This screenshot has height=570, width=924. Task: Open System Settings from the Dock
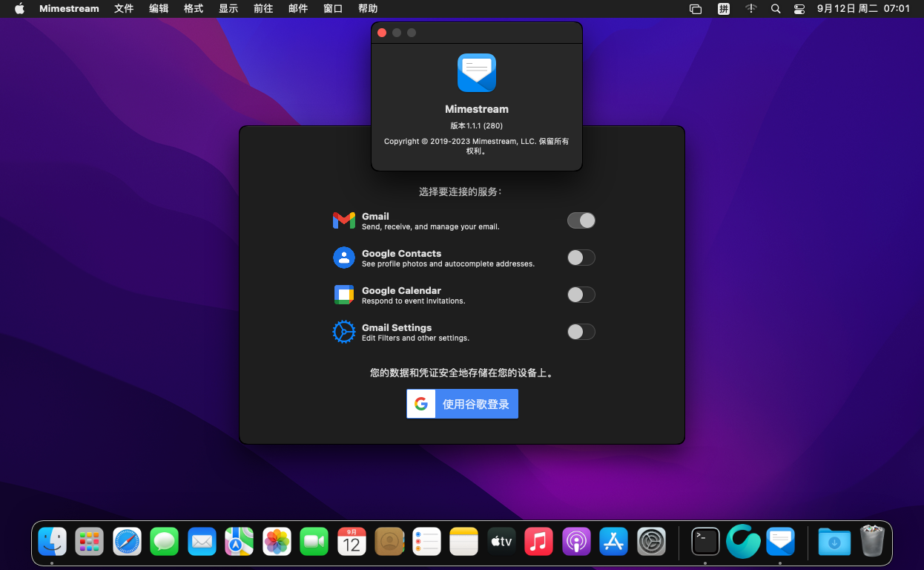(652, 542)
